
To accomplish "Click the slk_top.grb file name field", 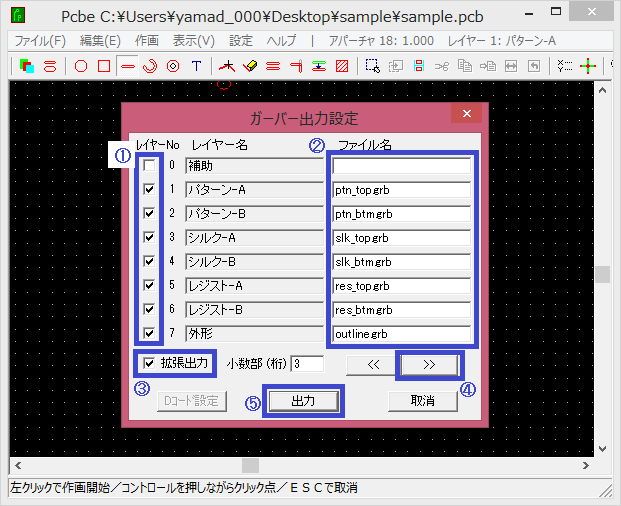I will [402, 238].
